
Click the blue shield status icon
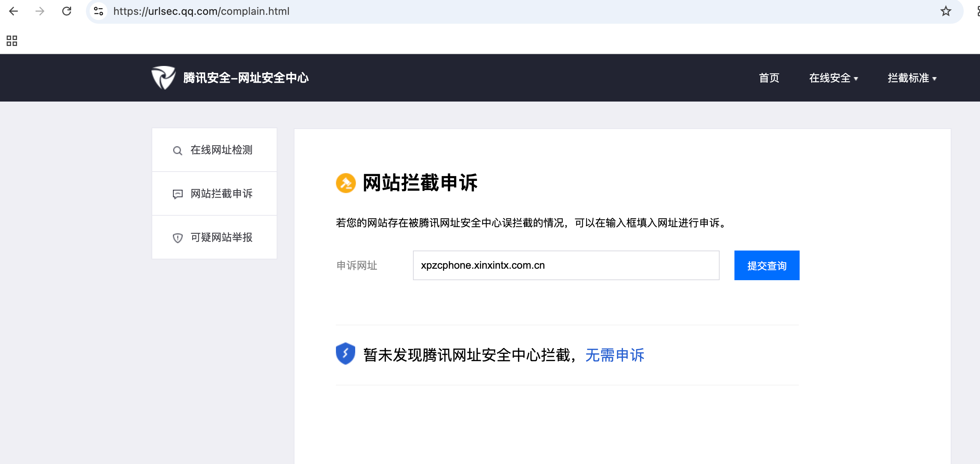[x=346, y=354]
